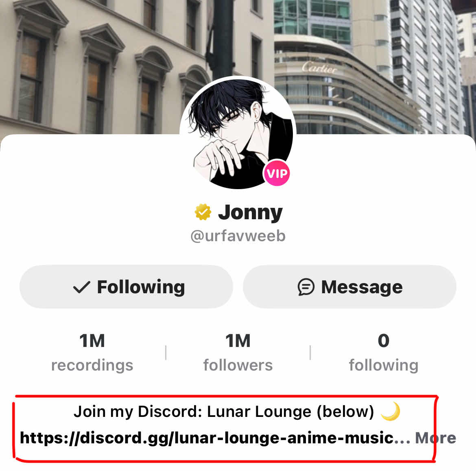Click the gold verified checkmark badge

(203, 212)
